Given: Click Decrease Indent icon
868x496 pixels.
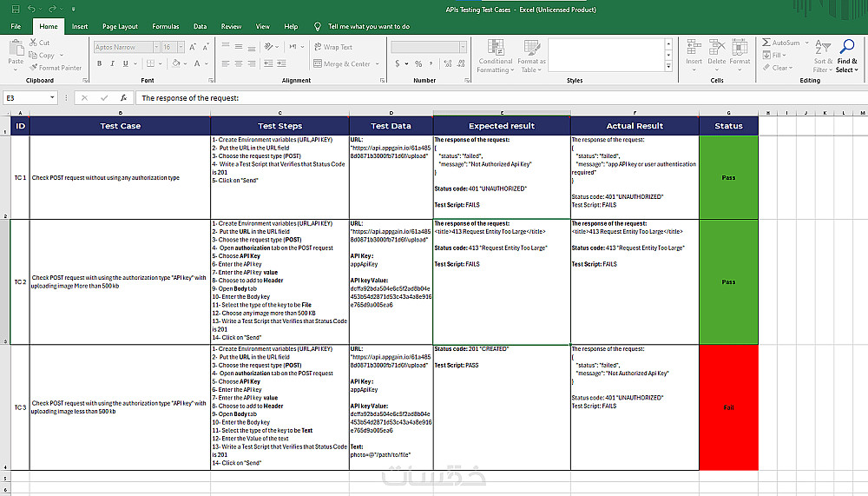Looking at the screenshot, I should (x=268, y=63).
